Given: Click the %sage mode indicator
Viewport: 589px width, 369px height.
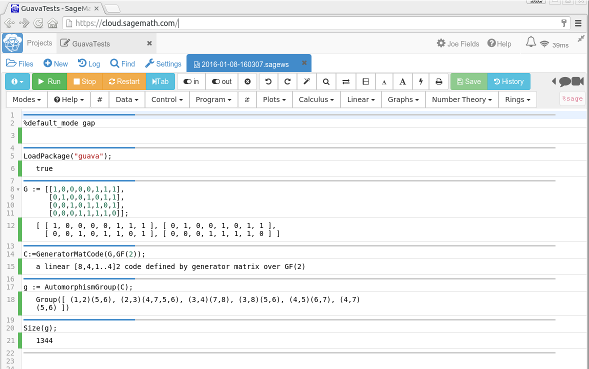Looking at the screenshot, I should 572,98.
